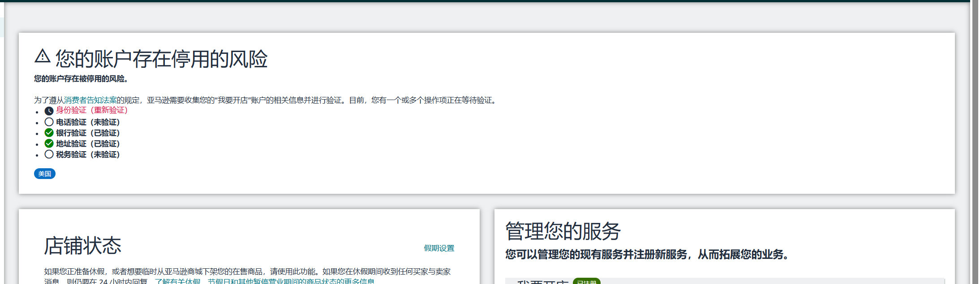The height and width of the screenshot is (284, 980).
Task: Click the 管理您的服务 heading
Action: (x=563, y=232)
